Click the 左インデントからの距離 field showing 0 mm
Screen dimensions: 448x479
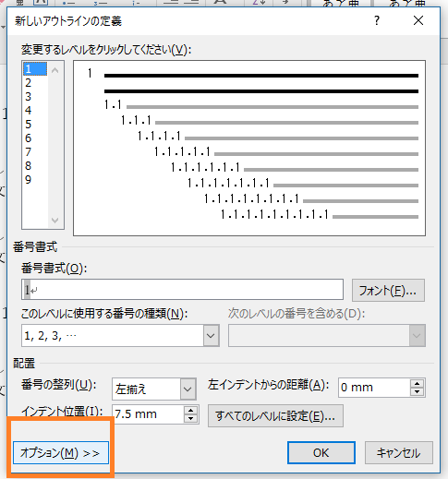point(374,388)
